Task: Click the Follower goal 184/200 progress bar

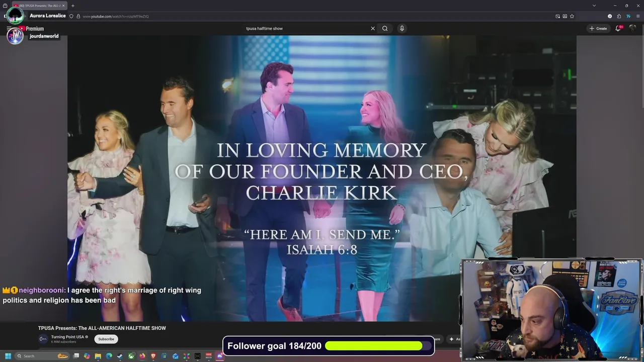Action: pos(329,346)
